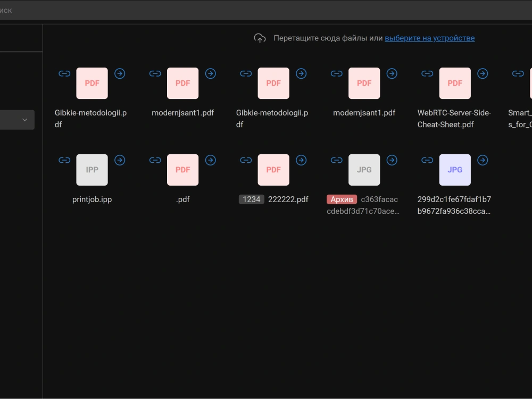This screenshot has width=532, height=399.
Task: Focus the search field at top
Action: pos(266,10)
